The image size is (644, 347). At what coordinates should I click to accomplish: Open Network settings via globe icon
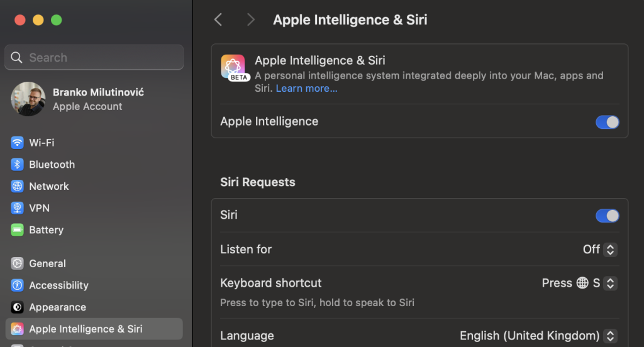point(17,187)
